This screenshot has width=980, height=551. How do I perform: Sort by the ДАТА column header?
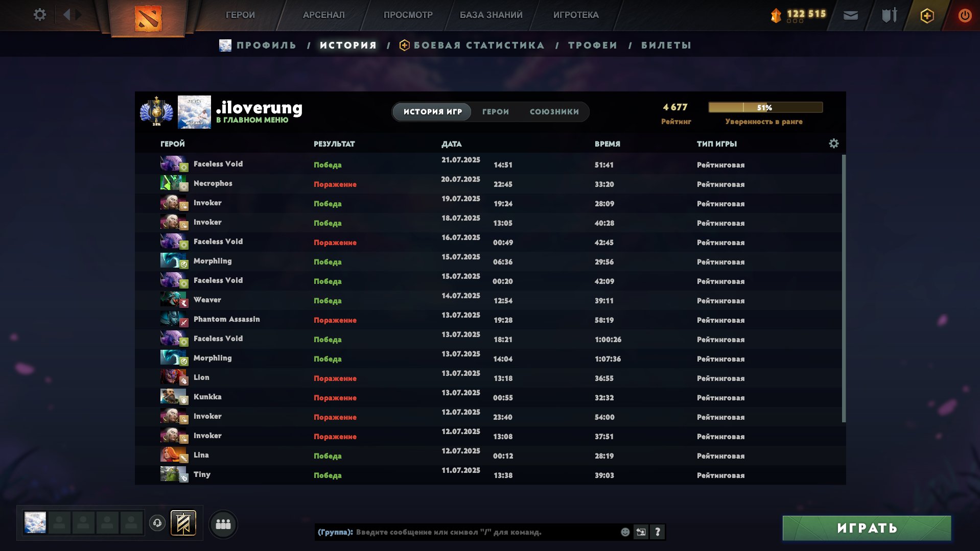pyautogui.click(x=451, y=144)
